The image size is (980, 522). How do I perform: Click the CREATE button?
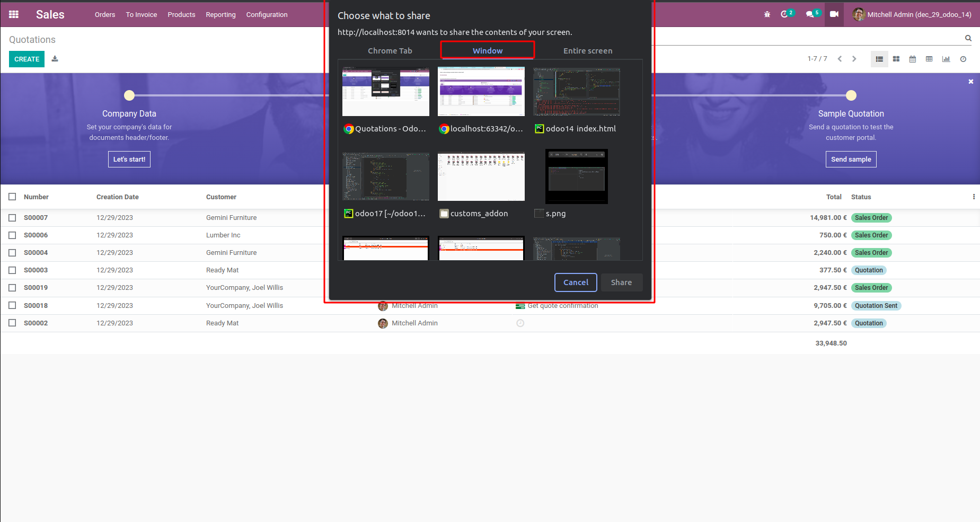click(27, 59)
